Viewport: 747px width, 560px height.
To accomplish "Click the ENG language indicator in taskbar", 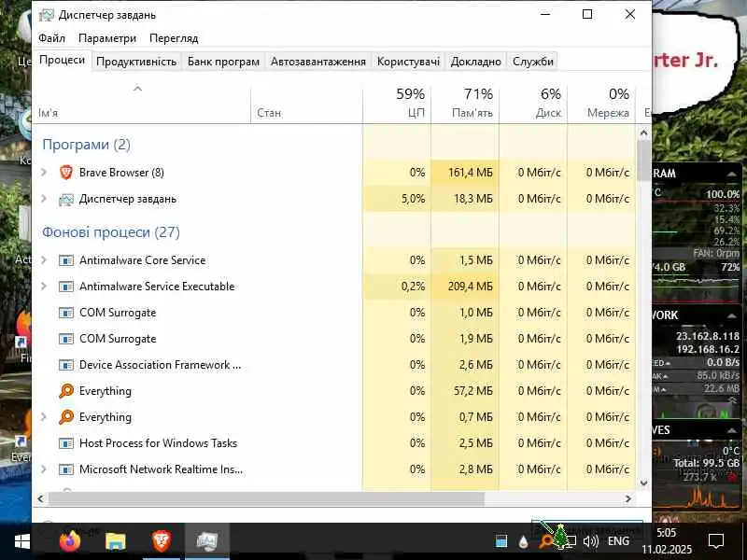I will pos(618,541).
